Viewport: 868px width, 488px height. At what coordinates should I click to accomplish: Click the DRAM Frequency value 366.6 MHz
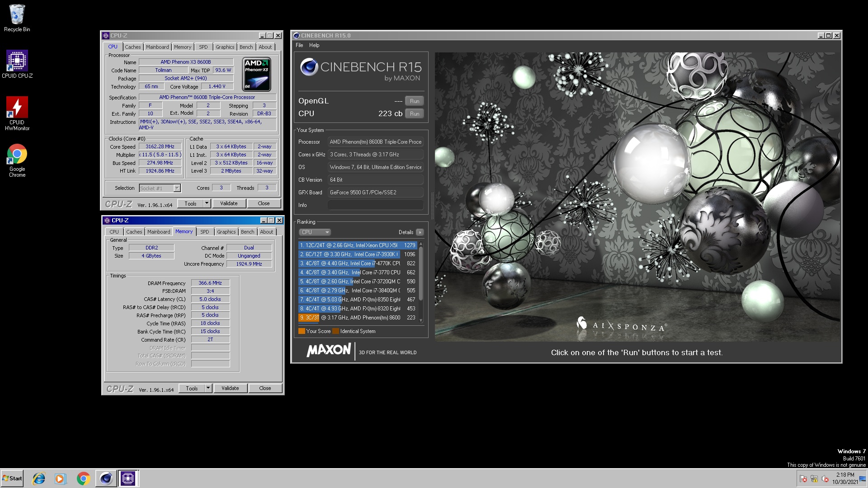210,283
